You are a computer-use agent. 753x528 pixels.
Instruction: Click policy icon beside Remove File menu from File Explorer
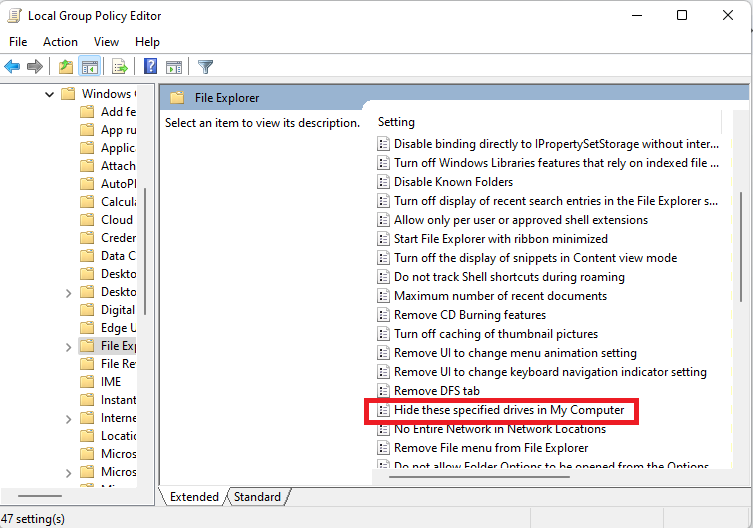coord(383,448)
